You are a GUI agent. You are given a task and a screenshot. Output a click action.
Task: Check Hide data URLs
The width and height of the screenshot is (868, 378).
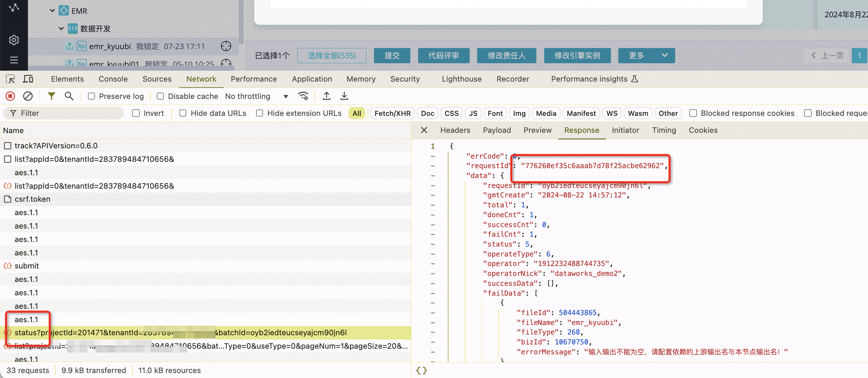(183, 113)
